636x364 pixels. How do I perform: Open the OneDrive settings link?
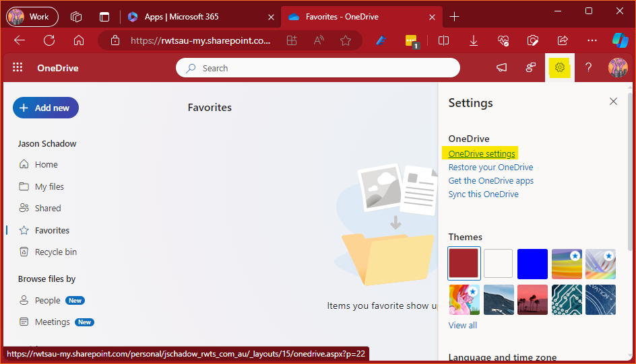(x=482, y=154)
